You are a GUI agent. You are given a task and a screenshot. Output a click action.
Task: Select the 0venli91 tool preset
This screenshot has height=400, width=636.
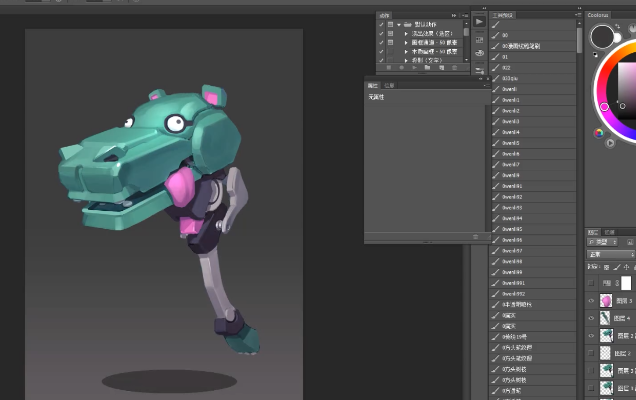[511, 185]
